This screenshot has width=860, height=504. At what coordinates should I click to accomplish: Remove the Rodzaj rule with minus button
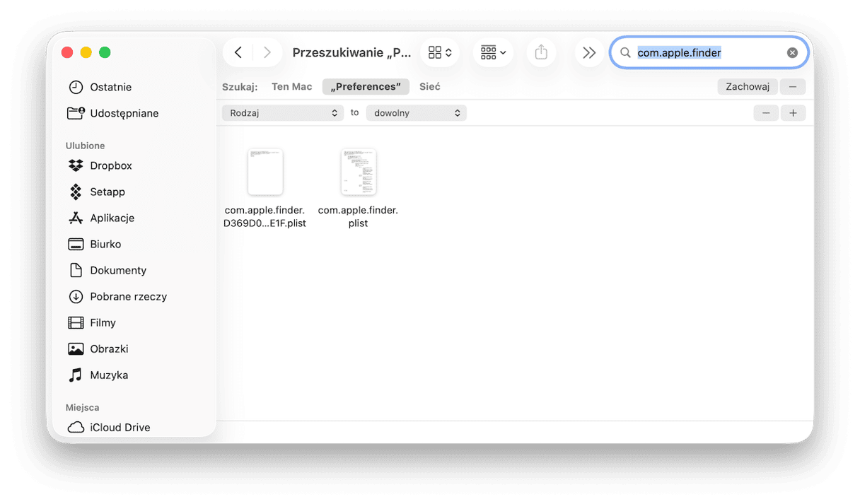[x=766, y=113]
